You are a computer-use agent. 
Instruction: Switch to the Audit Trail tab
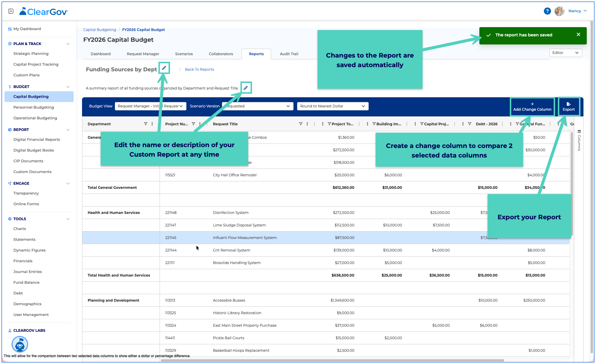pyautogui.click(x=289, y=54)
